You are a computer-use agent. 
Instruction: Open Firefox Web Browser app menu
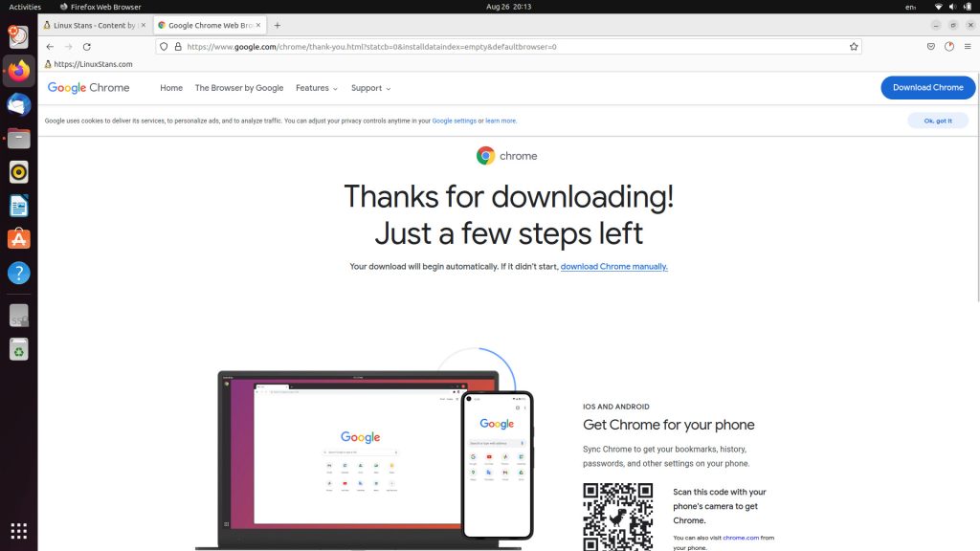pos(100,7)
